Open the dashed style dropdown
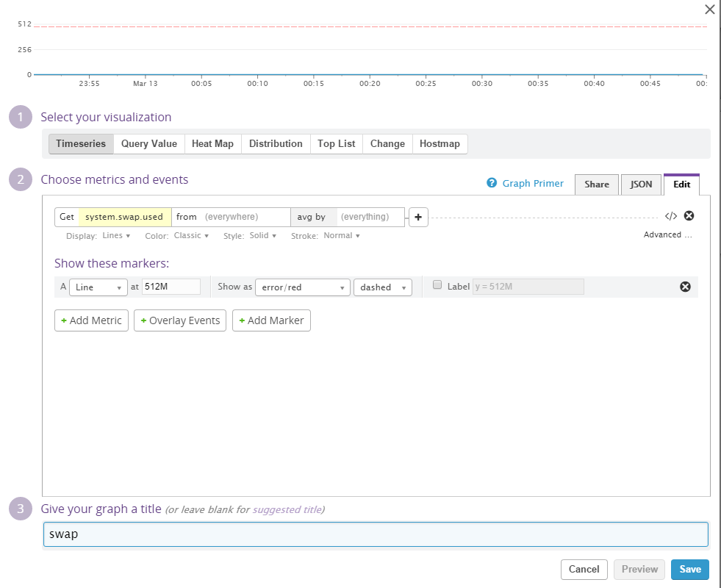721x588 pixels. pyautogui.click(x=382, y=287)
